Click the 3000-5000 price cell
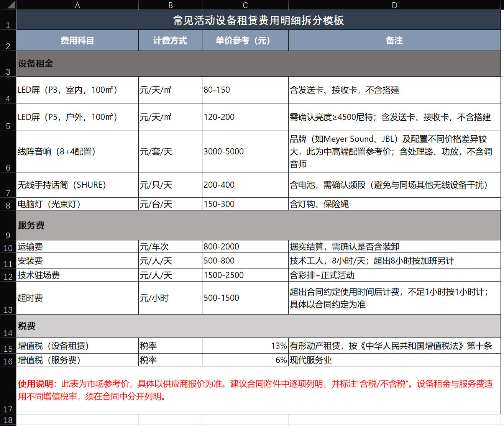Image resolution: width=504 pixels, height=426 pixels. pos(245,152)
